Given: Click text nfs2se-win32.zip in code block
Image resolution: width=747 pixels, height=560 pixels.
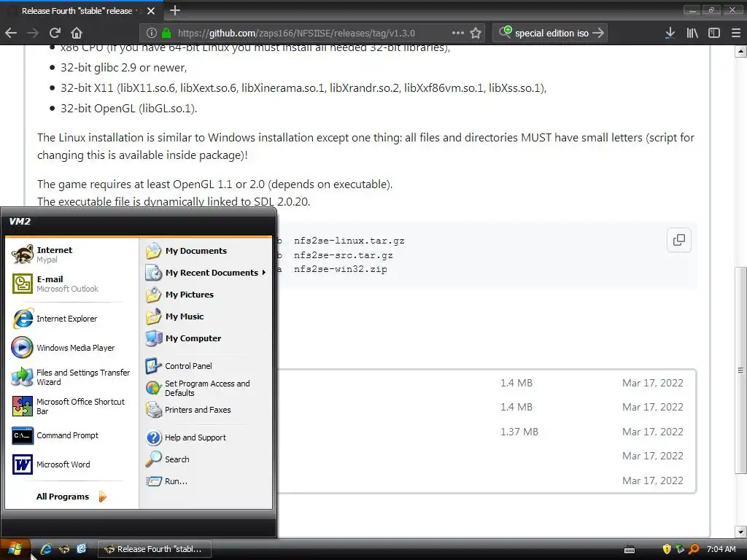Looking at the screenshot, I should pyautogui.click(x=340, y=270).
